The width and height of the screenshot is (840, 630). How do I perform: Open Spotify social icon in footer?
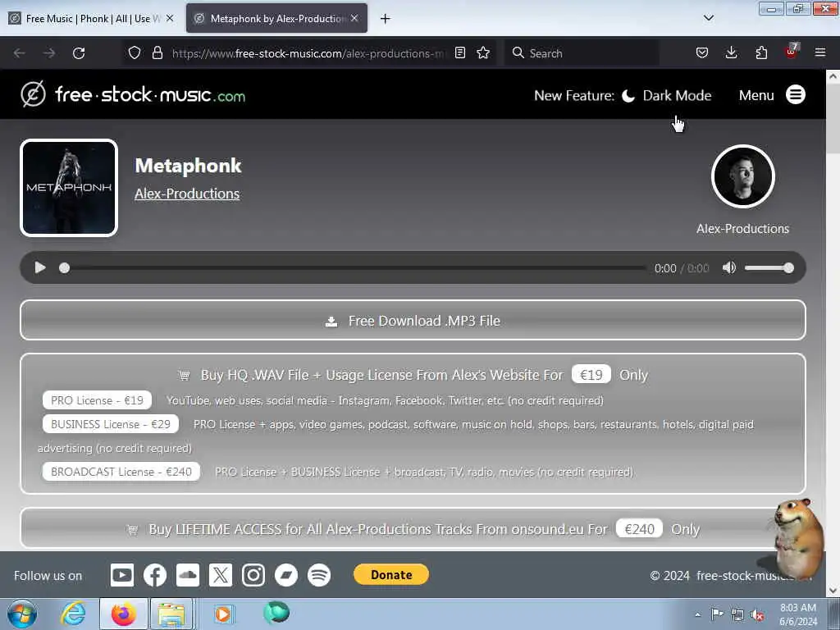(x=319, y=575)
